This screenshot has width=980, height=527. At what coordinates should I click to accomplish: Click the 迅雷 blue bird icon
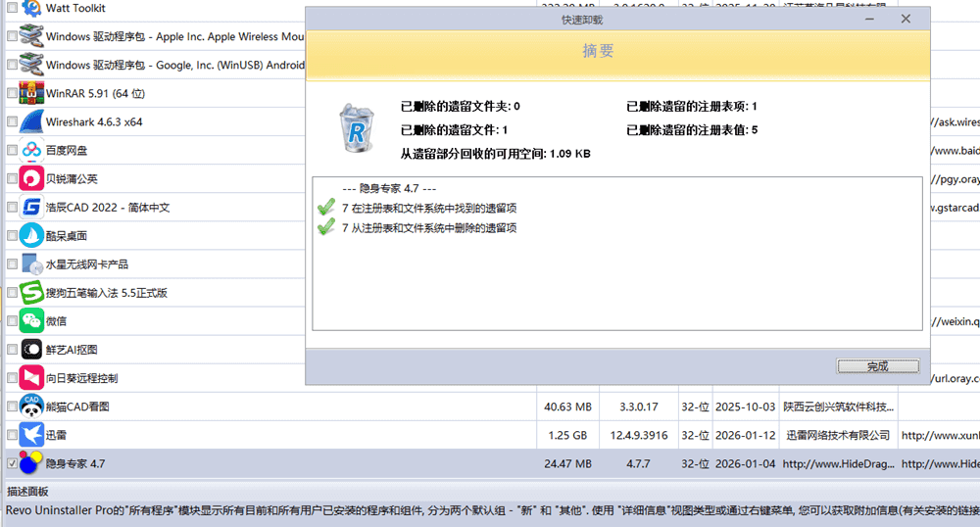[31, 435]
